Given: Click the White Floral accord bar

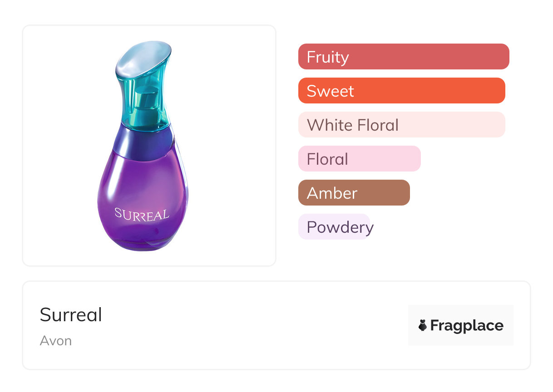Looking at the screenshot, I should 401,125.
